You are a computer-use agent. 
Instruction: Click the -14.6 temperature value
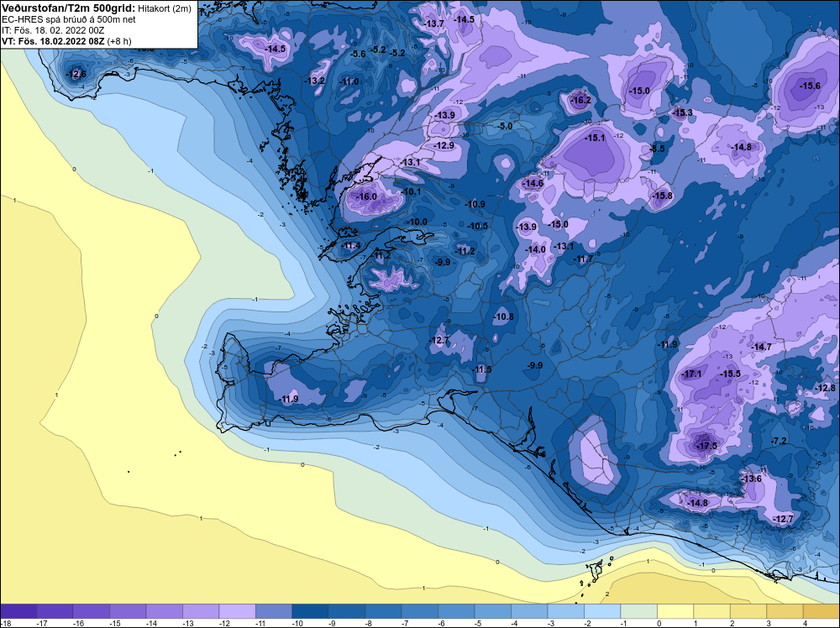pos(533,183)
